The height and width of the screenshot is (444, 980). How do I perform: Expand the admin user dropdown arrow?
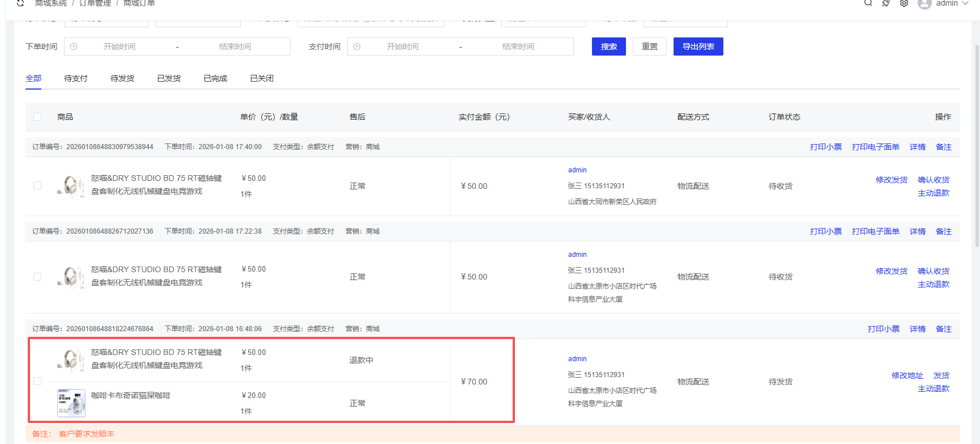tap(965, 3)
